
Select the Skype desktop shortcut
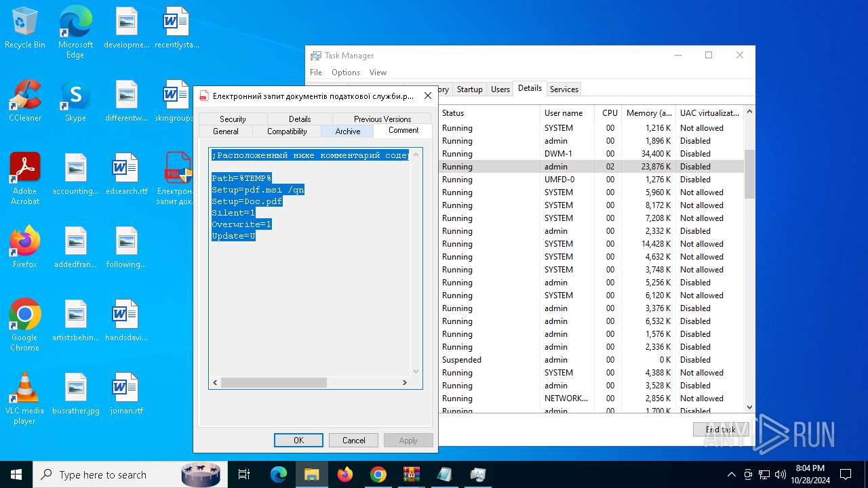pyautogui.click(x=75, y=102)
